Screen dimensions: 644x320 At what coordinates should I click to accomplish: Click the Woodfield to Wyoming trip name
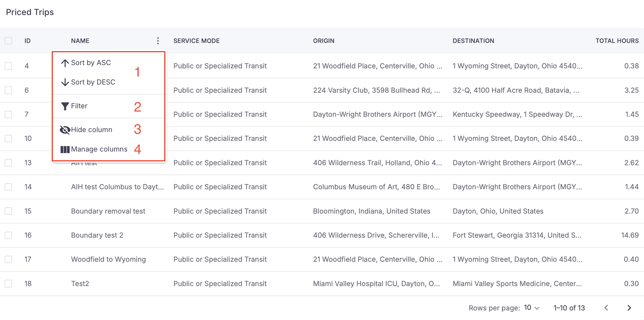pyautogui.click(x=108, y=259)
